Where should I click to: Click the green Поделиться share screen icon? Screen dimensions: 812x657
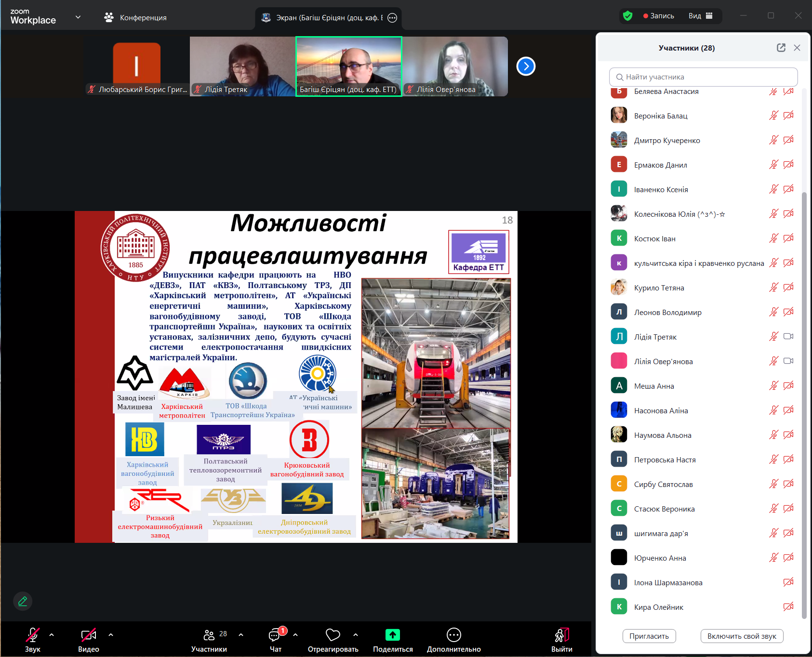tap(393, 635)
